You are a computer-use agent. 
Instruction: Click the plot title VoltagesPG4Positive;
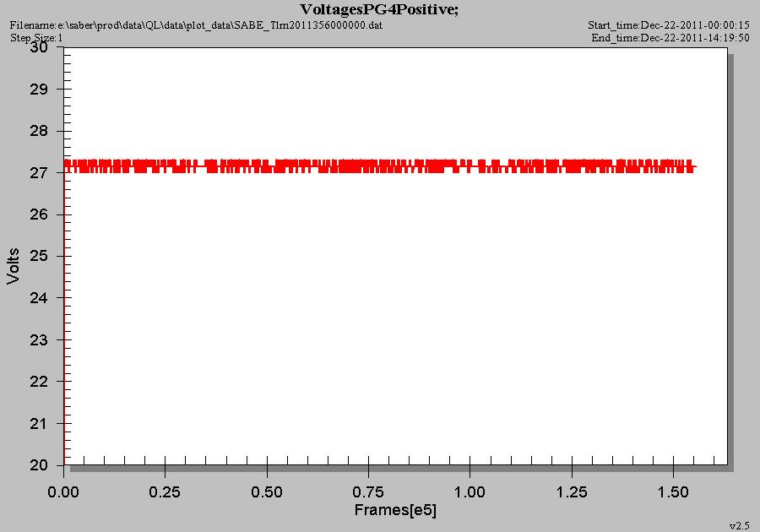coord(379,9)
